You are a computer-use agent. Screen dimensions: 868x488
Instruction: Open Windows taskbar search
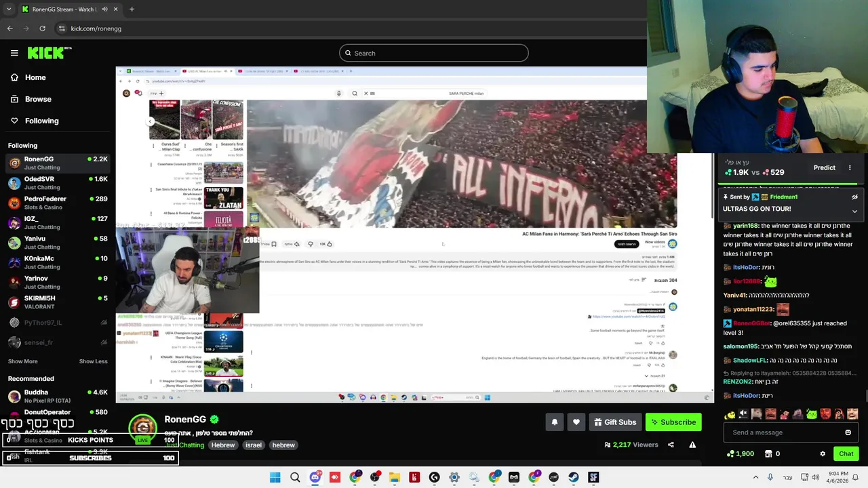(x=295, y=477)
